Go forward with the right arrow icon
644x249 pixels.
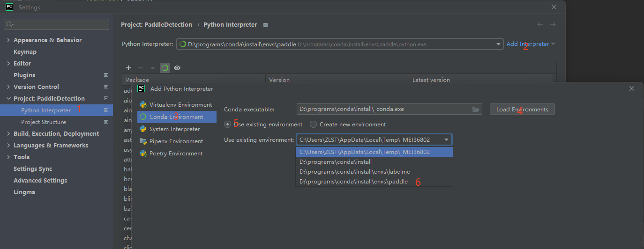pos(553,24)
